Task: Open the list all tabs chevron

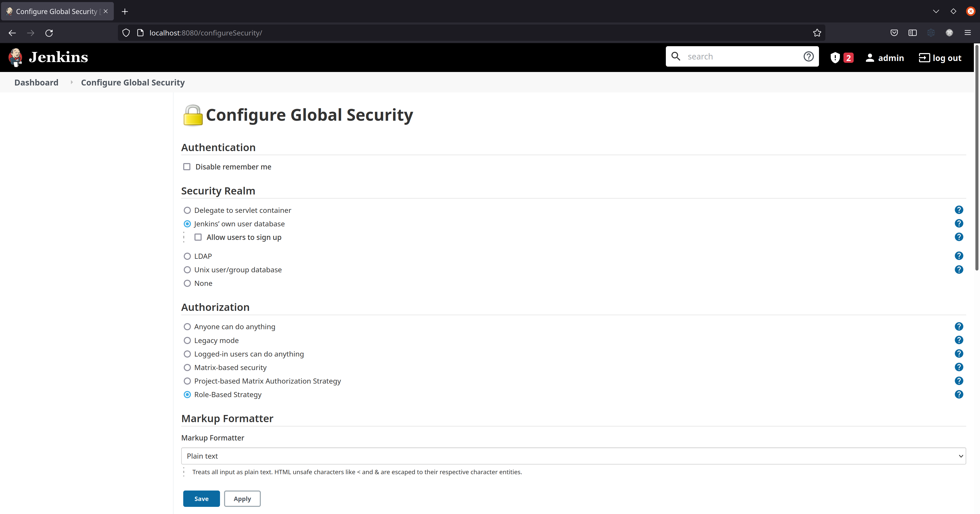Action: click(x=936, y=11)
